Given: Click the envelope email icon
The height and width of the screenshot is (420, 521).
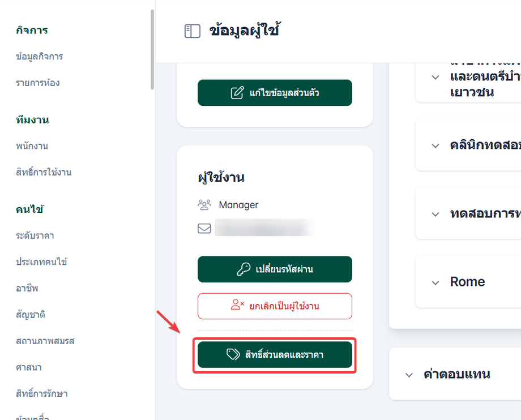Looking at the screenshot, I should (x=204, y=228).
